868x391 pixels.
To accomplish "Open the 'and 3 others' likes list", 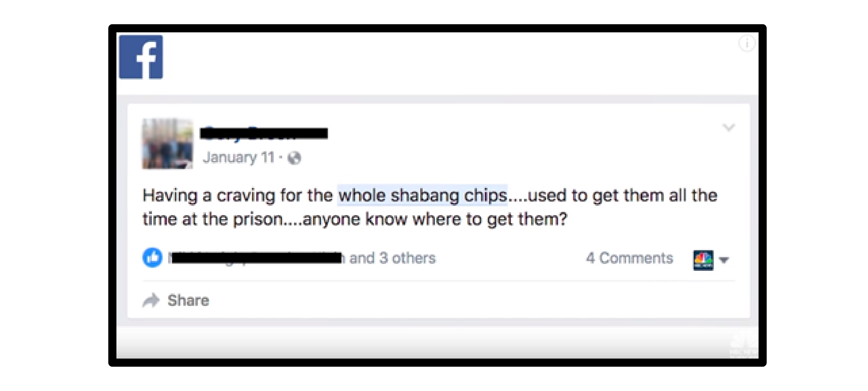I will point(393,258).
